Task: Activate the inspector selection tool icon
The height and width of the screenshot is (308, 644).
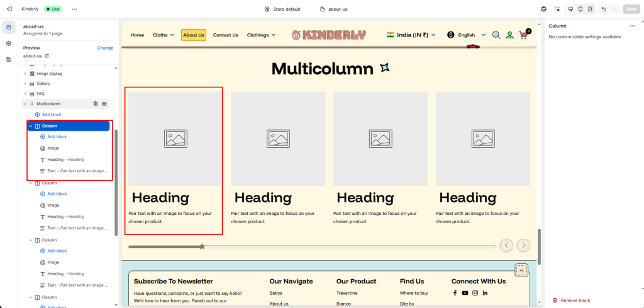Action: [x=557, y=9]
